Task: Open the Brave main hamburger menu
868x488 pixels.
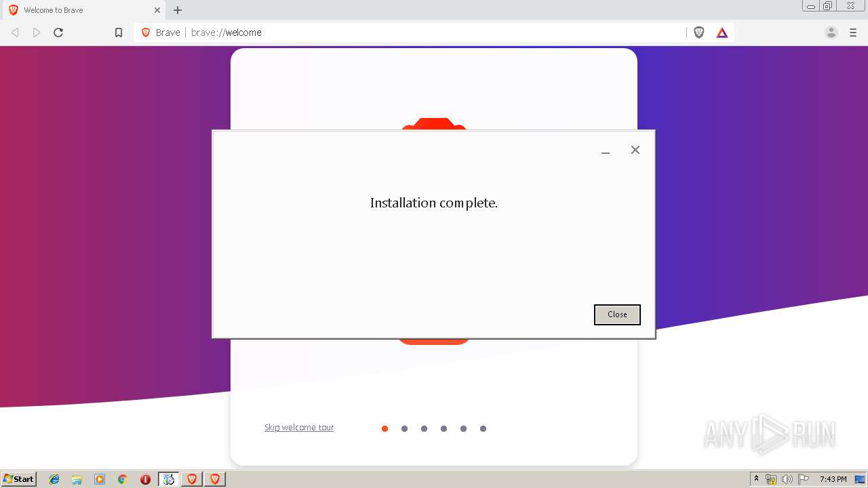Action: pos(853,33)
